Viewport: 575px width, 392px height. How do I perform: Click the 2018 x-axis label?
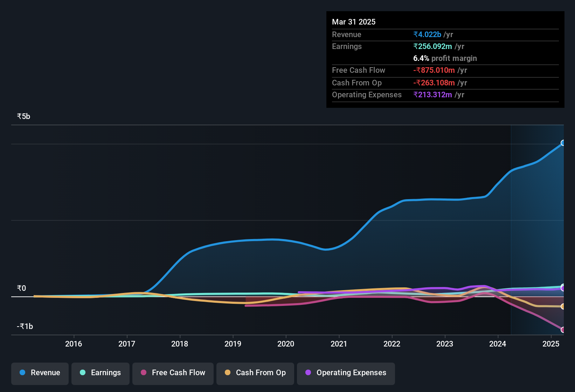tap(180, 344)
